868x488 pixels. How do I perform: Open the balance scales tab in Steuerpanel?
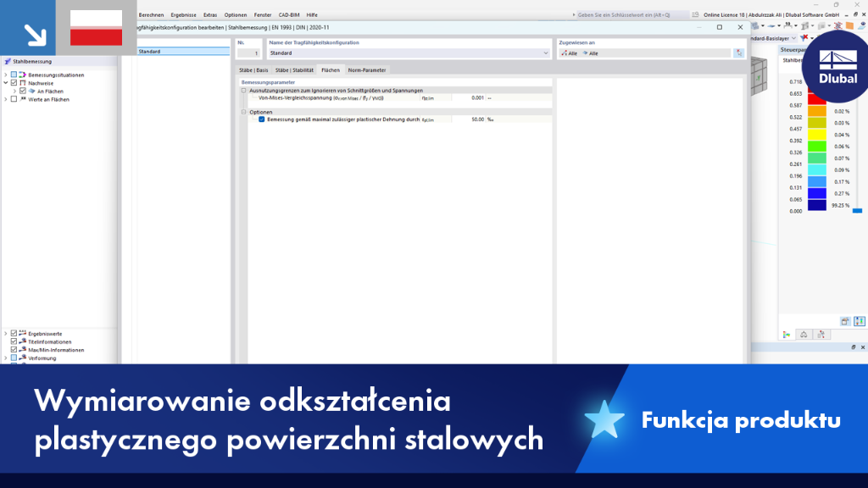coord(804,335)
